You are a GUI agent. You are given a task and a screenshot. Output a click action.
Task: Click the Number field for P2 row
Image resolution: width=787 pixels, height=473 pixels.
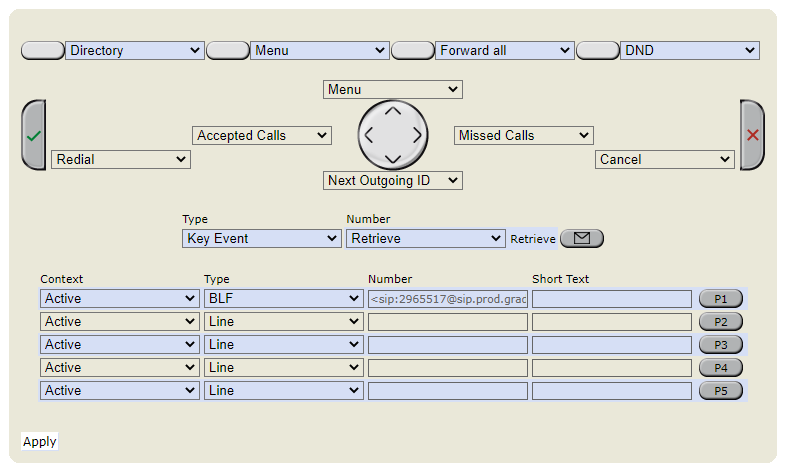coord(447,322)
